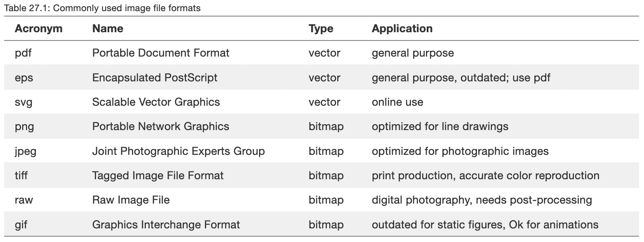Viewport: 644px width, 242px height.
Task: Click the Acronym column header
Action: click(x=38, y=28)
